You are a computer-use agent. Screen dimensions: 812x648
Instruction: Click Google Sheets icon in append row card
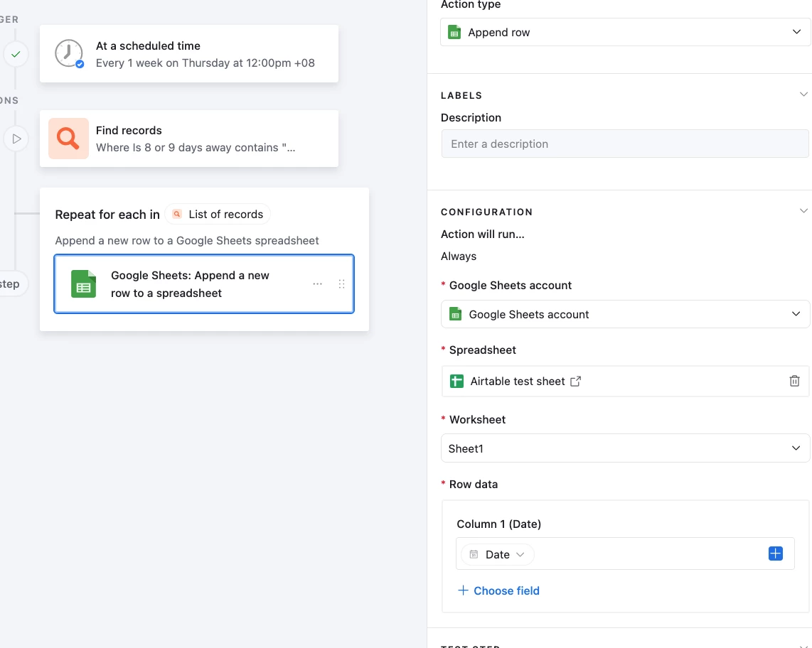point(83,283)
